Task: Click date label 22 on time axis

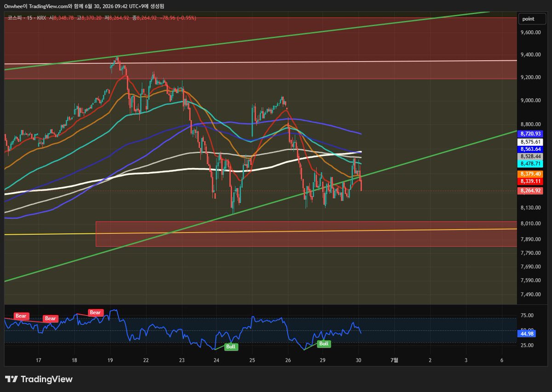Action: pyautogui.click(x=146, y=360)
